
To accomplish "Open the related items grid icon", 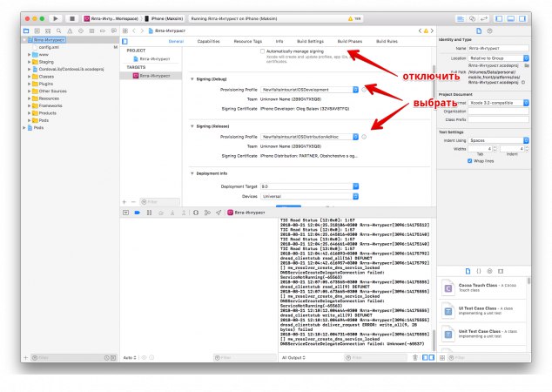I will [125, 31].
